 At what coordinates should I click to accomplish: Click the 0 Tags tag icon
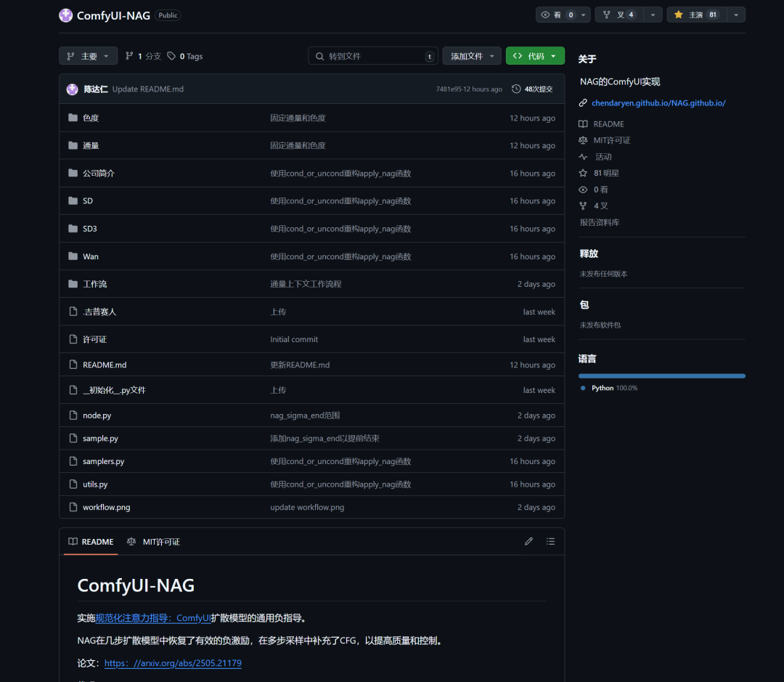[171, 56]
